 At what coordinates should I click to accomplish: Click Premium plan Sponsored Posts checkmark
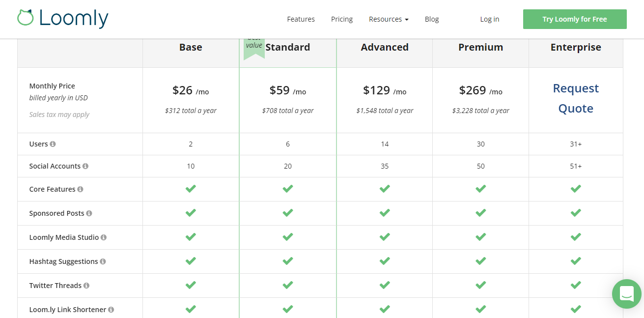[x=481, y=213]
